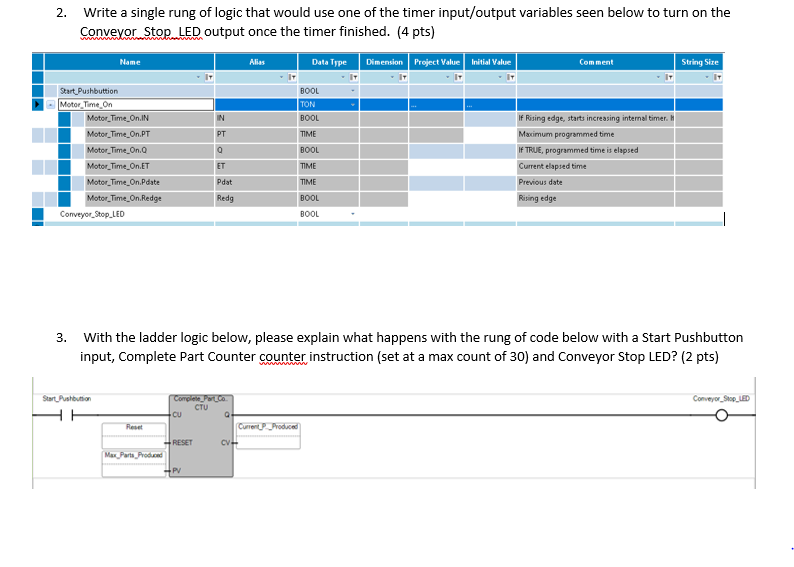794x567 pixels.
Task: Click the String Size column header
Action: click(x=699, y=62)
